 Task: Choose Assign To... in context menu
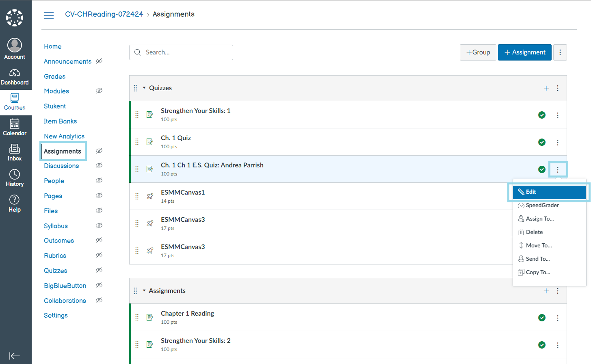[549, 219]
